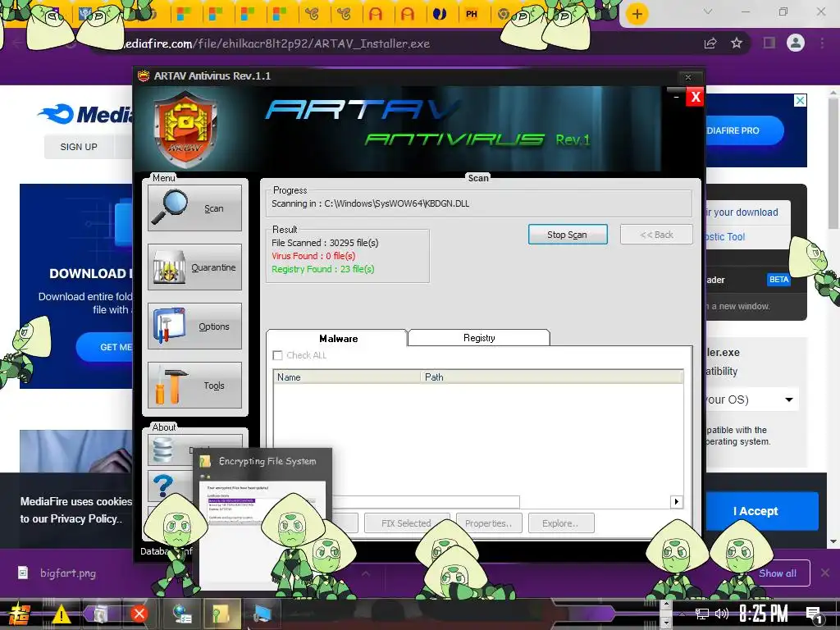The height and width of the screenshot is (630, 840).
Task: Click 'Virus Found : 0 file(s)' text
Action: tap(313, 256)
